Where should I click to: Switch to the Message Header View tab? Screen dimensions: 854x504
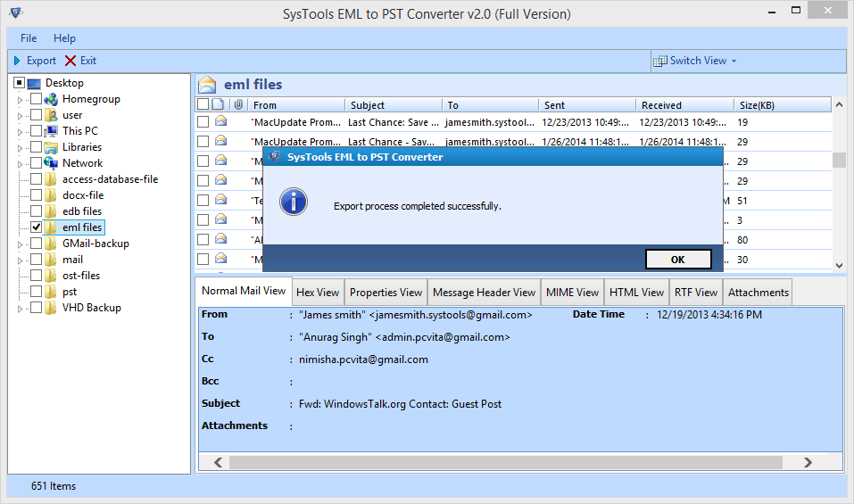(x=485, y=293)
